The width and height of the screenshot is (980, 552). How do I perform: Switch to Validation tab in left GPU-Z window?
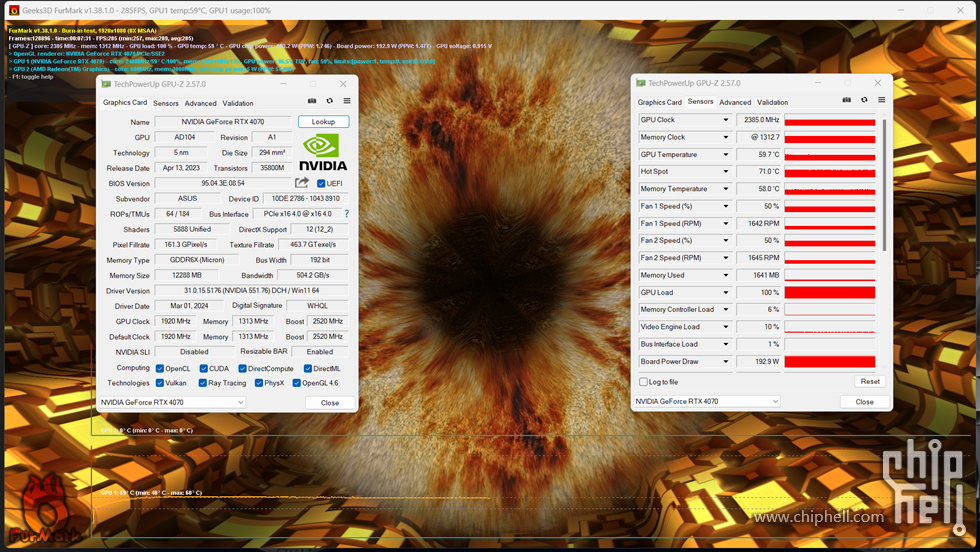pyautogui.click(x=238, y=103)
